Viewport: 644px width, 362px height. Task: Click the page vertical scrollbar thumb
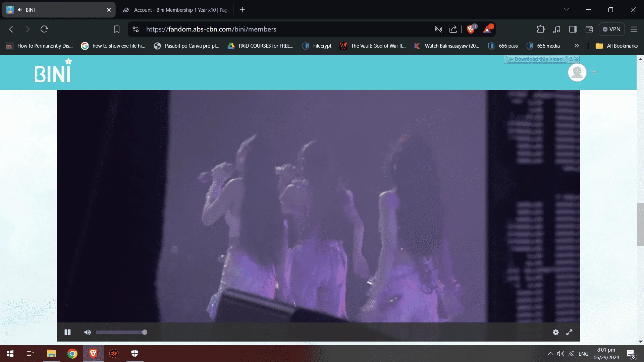pos(640,224)
